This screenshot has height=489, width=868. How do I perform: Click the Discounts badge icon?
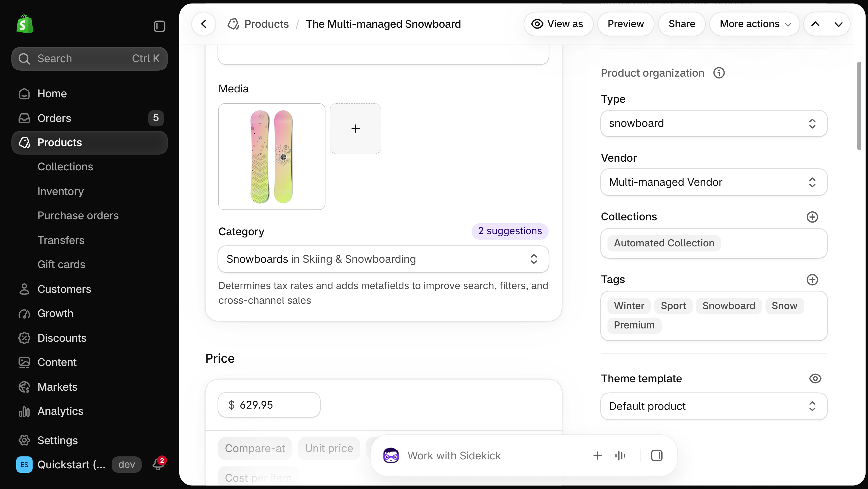point(24,338)
